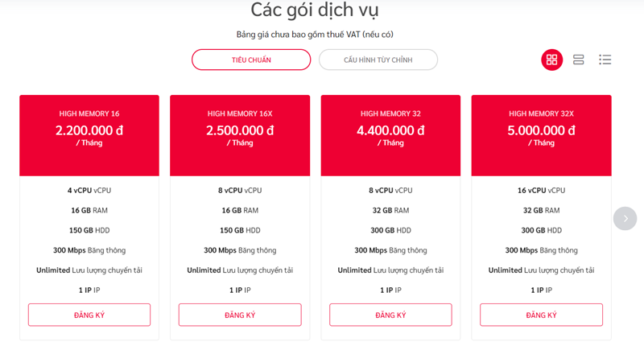Click ĐĂNG KÝ for High Memory 32
Screen dimensions: 644x346
click(390, 315)
